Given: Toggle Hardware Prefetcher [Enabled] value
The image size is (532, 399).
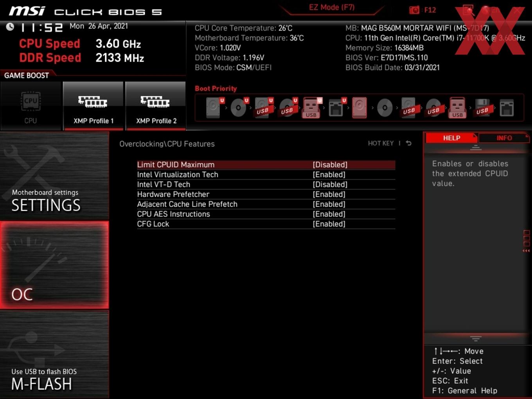Looking at the screenshot, I should [x=329, y=194].
